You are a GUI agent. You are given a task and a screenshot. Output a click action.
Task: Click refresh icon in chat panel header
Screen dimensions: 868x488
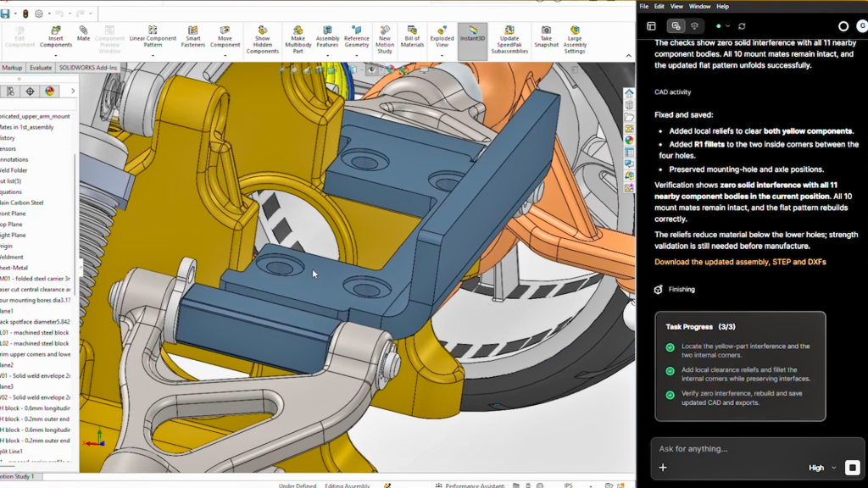point(742,26)
